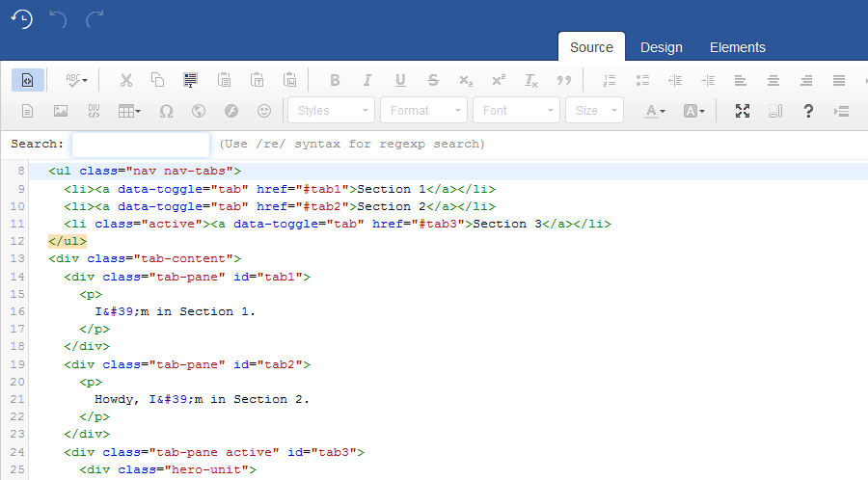
Task: Click the Insert Image icon
Action: (61, 111)
